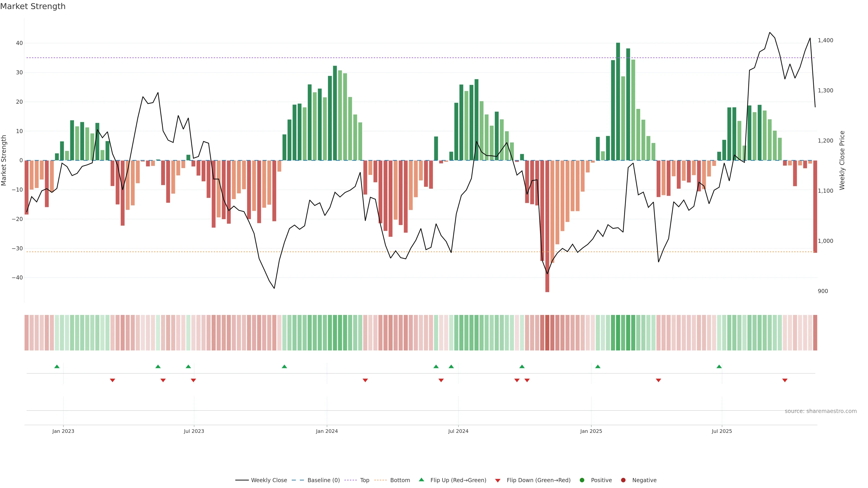Click the green Positive circle in the legend
The image size is (868, 488).
click(582, 480)
